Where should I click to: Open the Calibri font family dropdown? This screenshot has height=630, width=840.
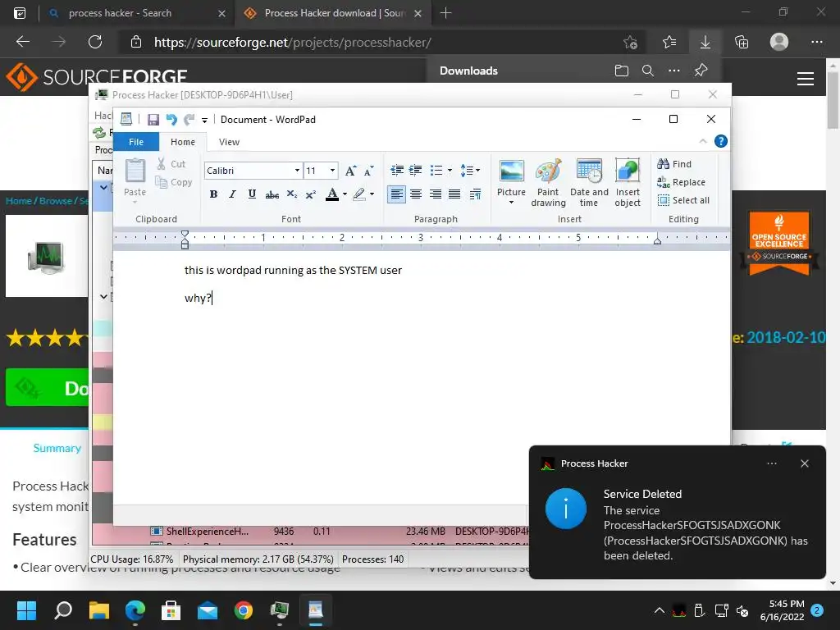coord(297,171)
